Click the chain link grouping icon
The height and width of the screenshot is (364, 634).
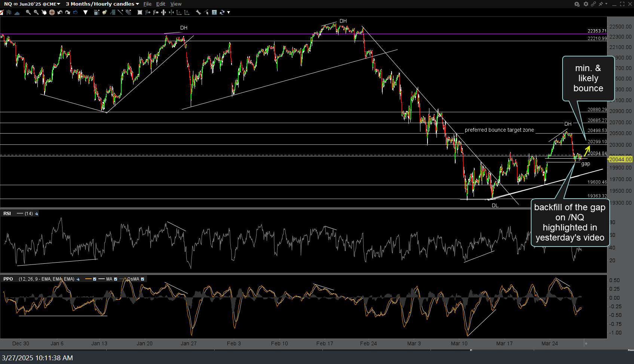point(593,4)
